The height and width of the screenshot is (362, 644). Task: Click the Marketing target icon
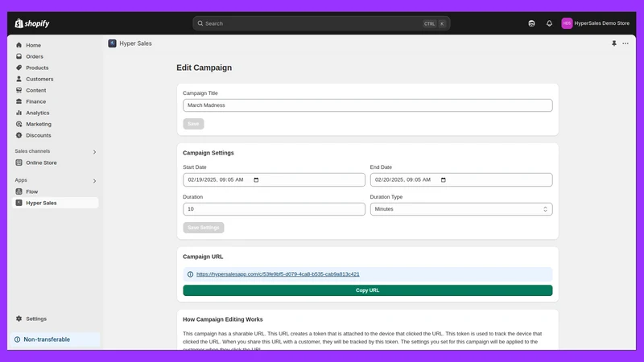(x=19, y=124)
